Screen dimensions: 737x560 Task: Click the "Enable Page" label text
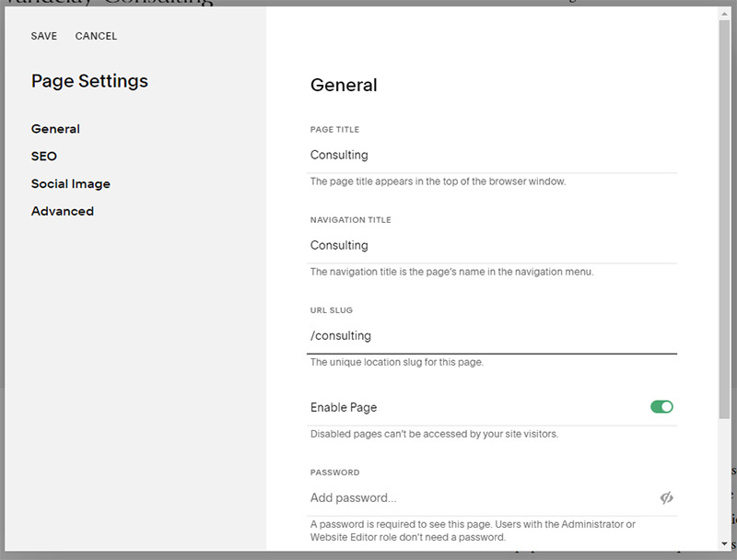(x=344, y=407)
